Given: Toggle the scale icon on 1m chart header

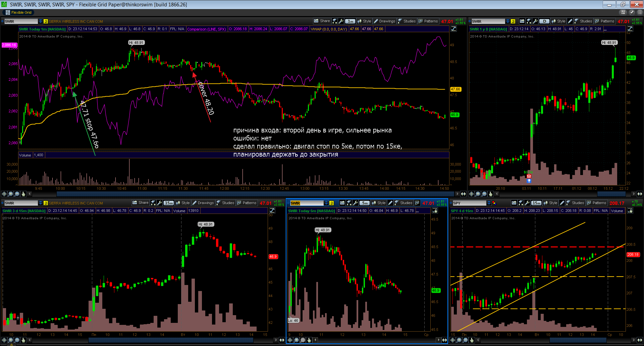Looking at the screenshot, I should pyautogui.click(x=453, y=29).
